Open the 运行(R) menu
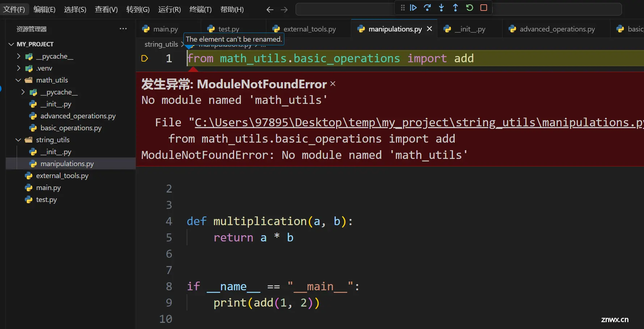The image size is (644, 329). pyautogui.click(x=169, y=9)
